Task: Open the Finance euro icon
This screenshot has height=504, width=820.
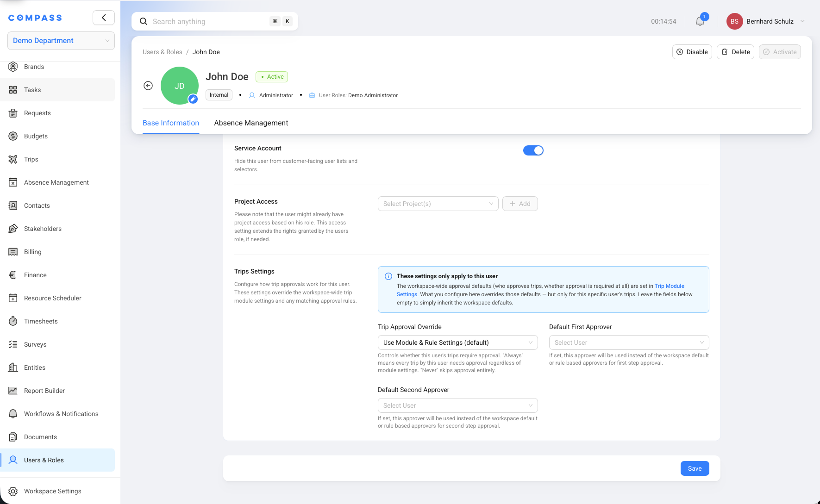Action: 13,275
